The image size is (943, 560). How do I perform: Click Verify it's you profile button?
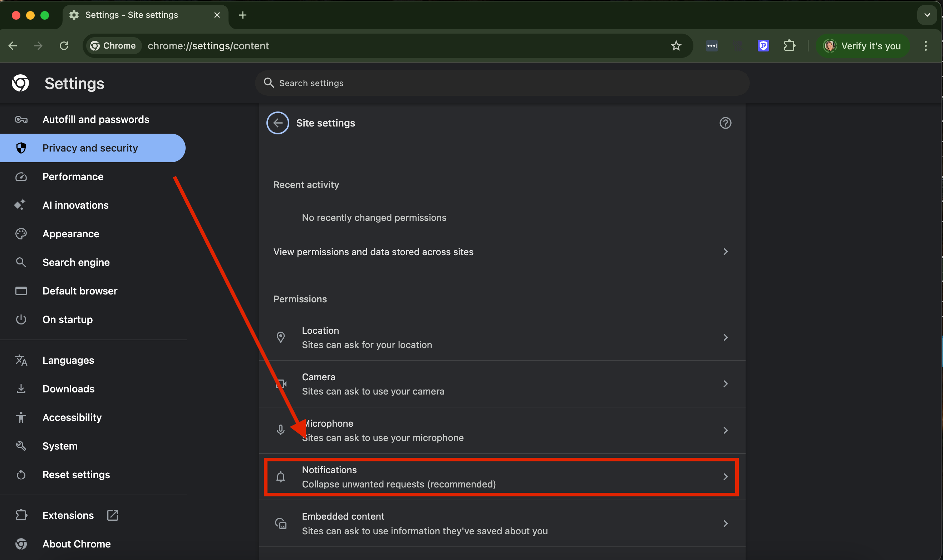(862, 46)
